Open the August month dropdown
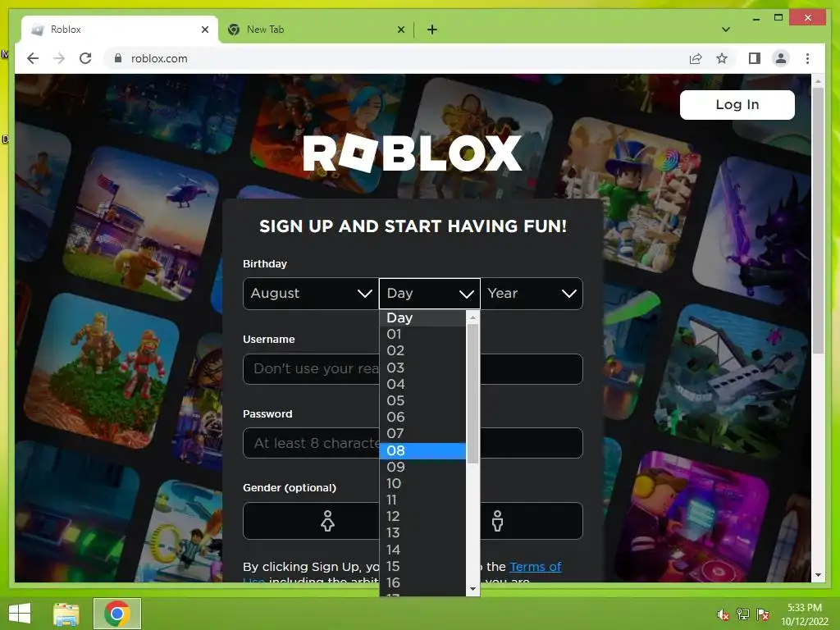The width and height of the screenshot is (840, 630). 311,294
